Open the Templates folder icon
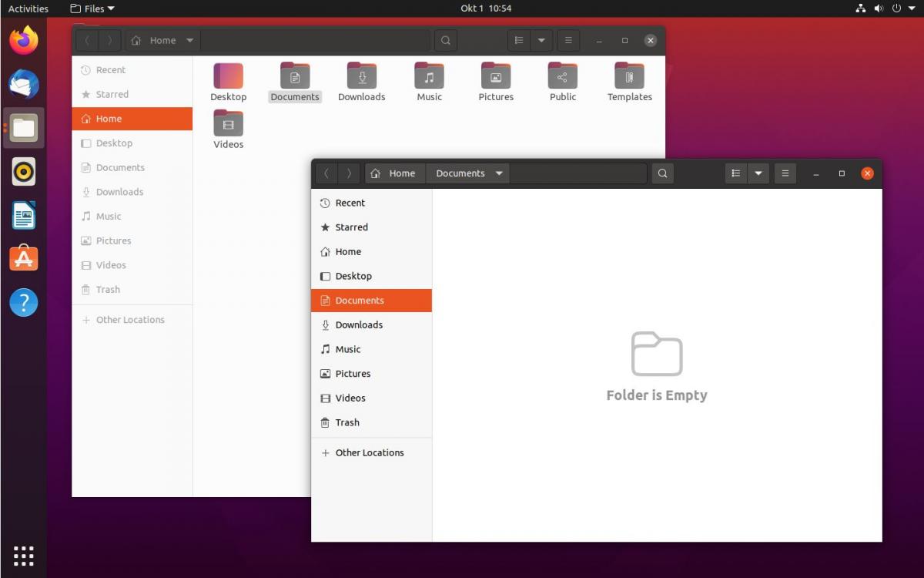The width and height of the screenshot is (924, 578). pyautogui.click(x=629, y=77)
